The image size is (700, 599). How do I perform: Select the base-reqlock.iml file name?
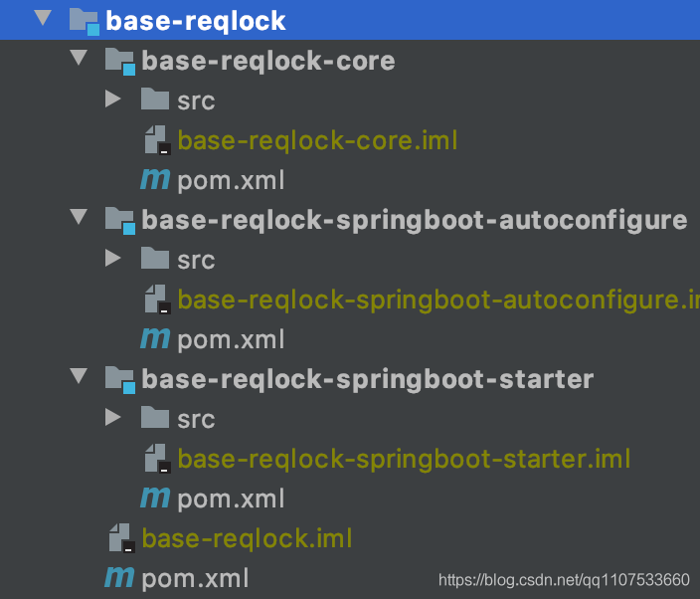point(247,538)
